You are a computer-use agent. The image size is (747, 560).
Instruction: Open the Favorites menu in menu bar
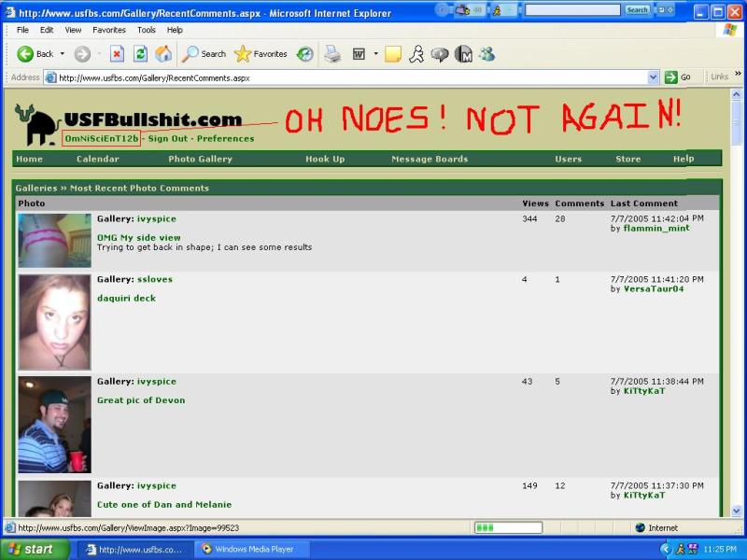pyautogui.click(x=108, y=30)
